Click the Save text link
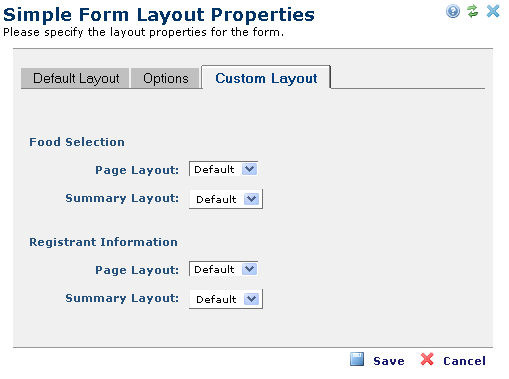The width and height of the screenshot is (509, 379). click(389, 361)
